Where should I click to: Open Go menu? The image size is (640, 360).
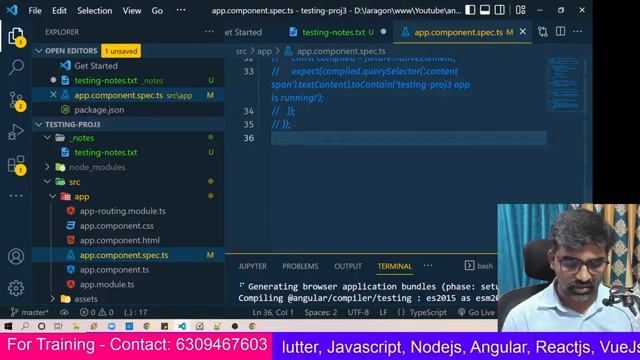[x=157, y=11]
